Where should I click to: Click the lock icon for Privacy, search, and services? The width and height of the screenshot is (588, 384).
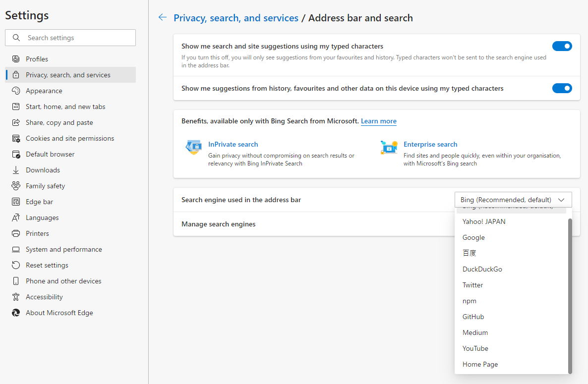tap(16, 75)
